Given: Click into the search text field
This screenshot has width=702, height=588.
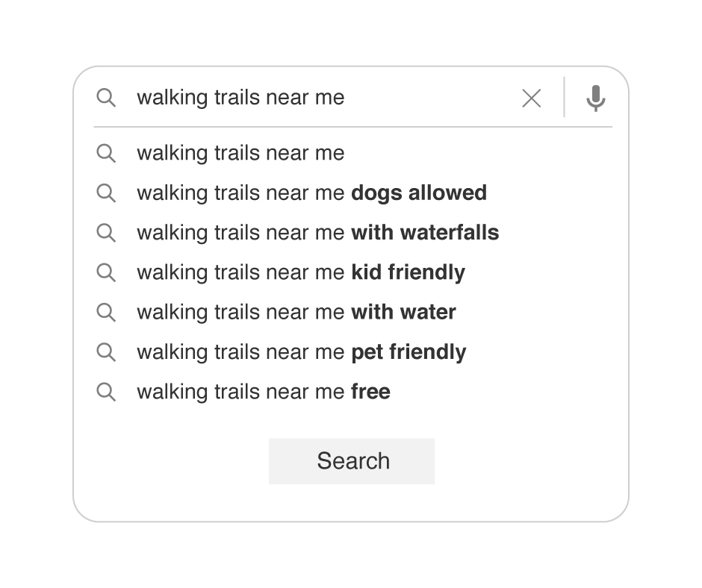Looking at the screenshot, I should 314,98.
